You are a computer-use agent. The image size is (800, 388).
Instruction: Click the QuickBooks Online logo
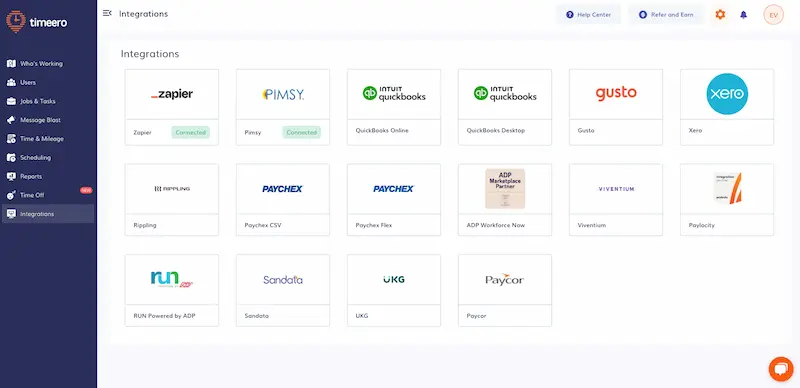pos(394,93)
